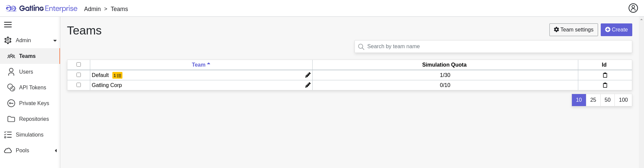Image resolution: width=644 pixels, height=168 pixels.
Task: Edit the Gatling Corp team pencil icon
Action: [x=308, y=85]
